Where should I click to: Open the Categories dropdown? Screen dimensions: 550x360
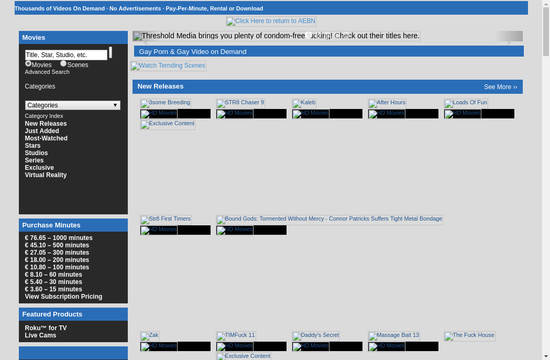coord(73,105)
